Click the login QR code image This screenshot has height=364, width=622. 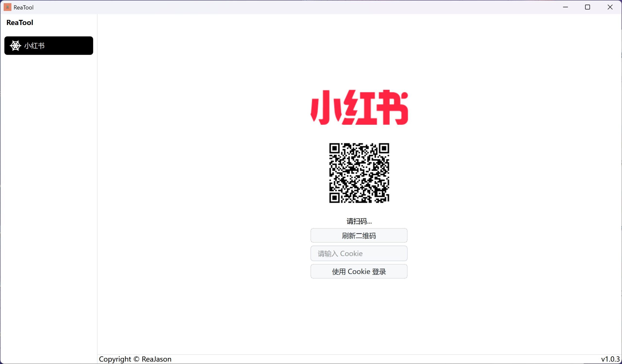click(359, 173)
